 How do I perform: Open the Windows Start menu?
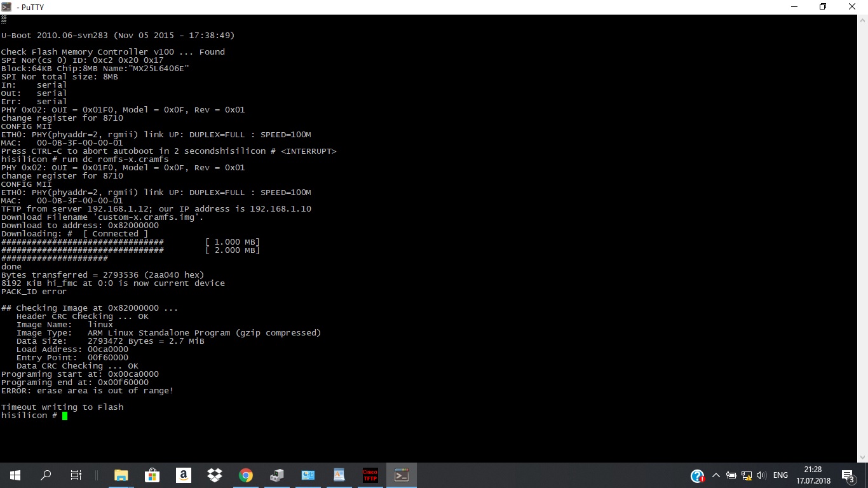point(15,475)
